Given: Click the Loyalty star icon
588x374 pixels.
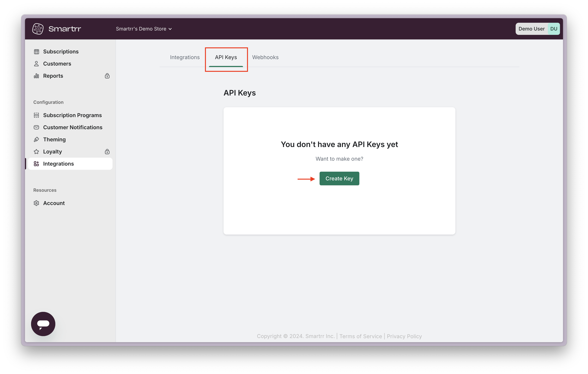Looking at the screenshot, I should [x=36, y=152].
